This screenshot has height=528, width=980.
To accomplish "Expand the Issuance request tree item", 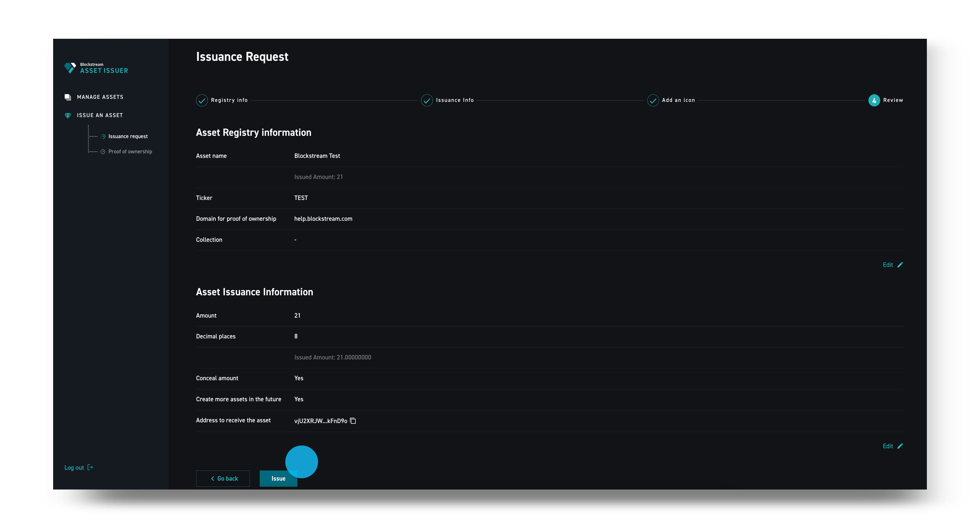I will point(127,136).
